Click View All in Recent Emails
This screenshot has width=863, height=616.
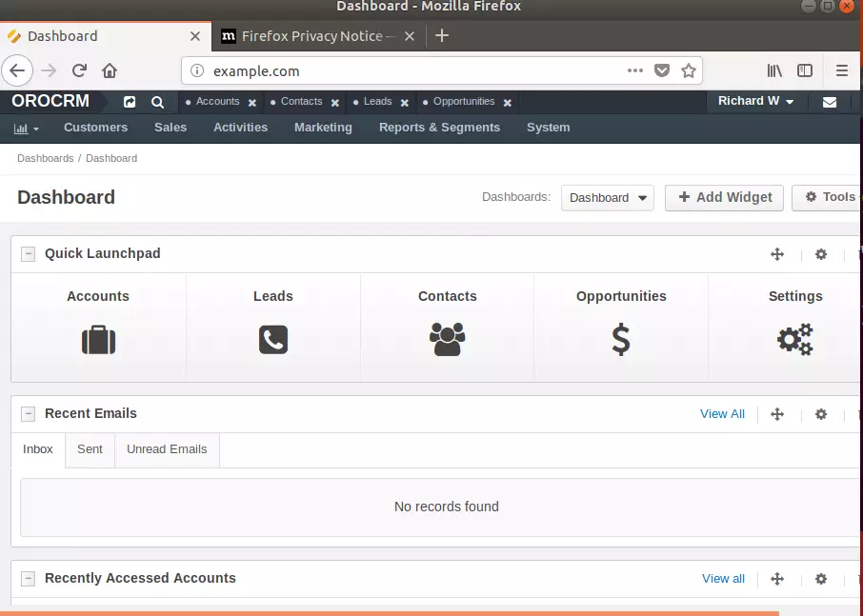click(722, 414)
